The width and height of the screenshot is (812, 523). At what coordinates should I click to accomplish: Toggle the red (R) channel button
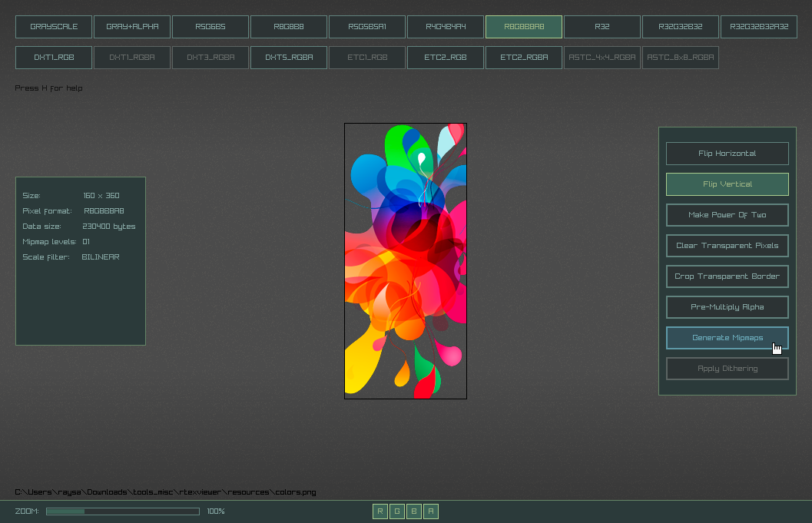[x=380, y=511]
